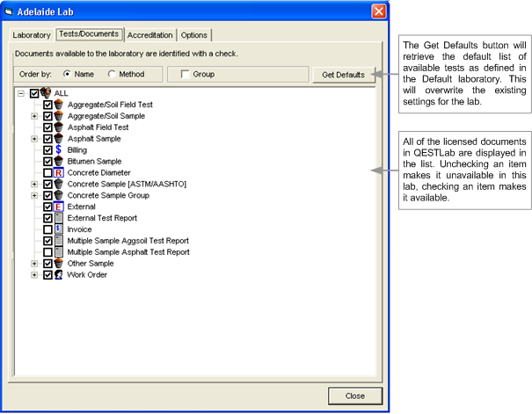Uncheck the Asphalt Field Test checkbox
This screenshot has width=532, height=414.
47,127
